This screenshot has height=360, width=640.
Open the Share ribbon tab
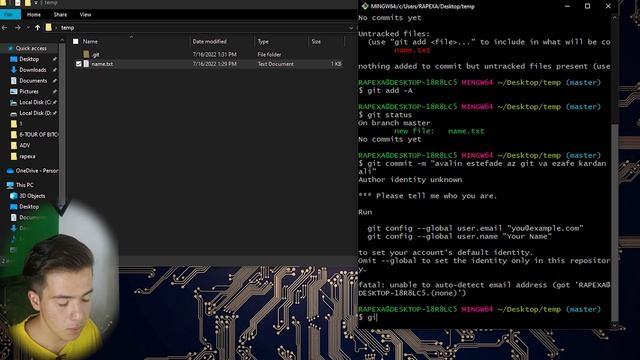[60, 15]
